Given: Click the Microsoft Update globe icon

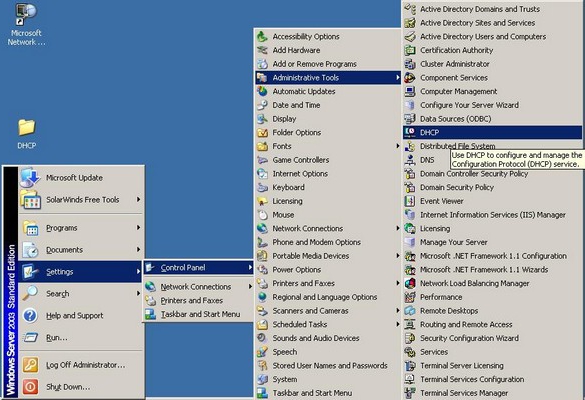Looking at the screenshot, I should pos(30,178).
